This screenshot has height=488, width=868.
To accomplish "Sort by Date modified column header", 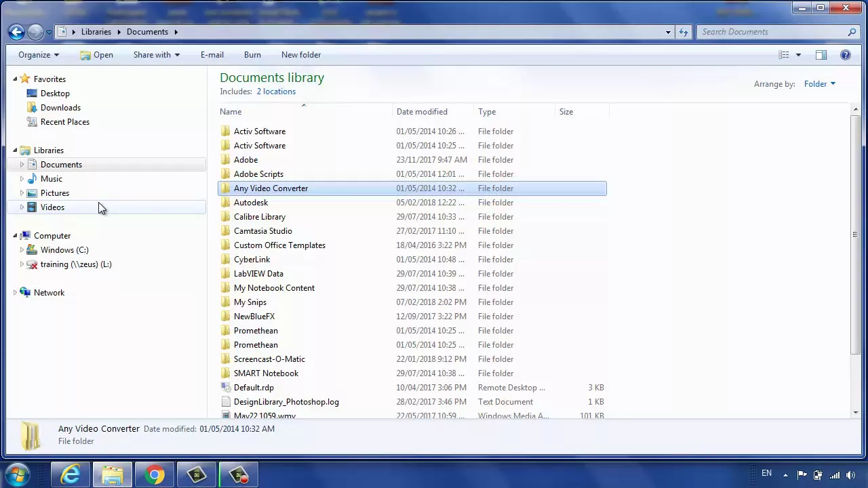I will (433, 112).
